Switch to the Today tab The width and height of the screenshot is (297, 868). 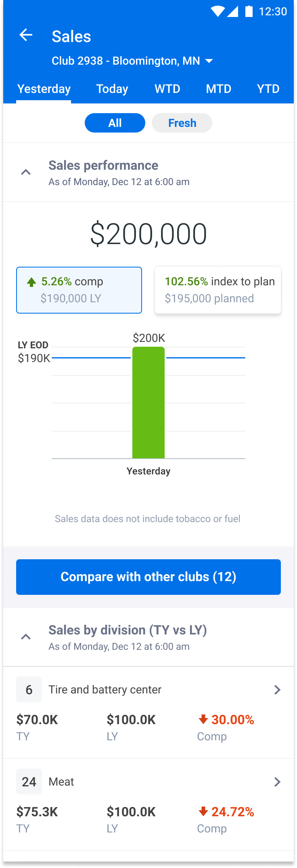(112, 89)
